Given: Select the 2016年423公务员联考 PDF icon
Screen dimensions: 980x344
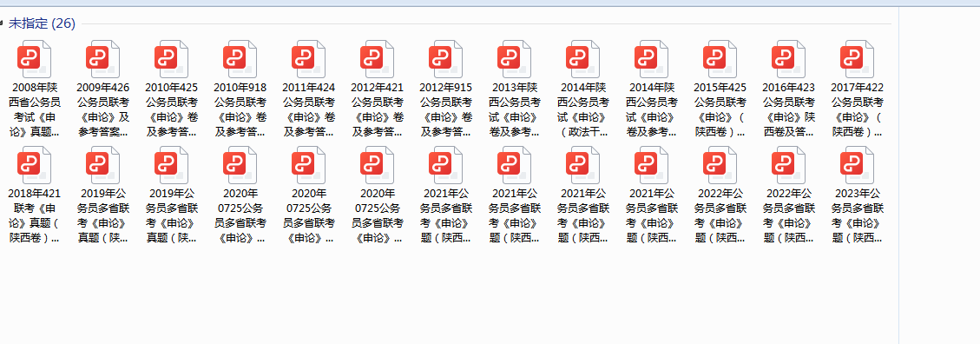Looking at the screenshot, I should click(x=789, y=59).
